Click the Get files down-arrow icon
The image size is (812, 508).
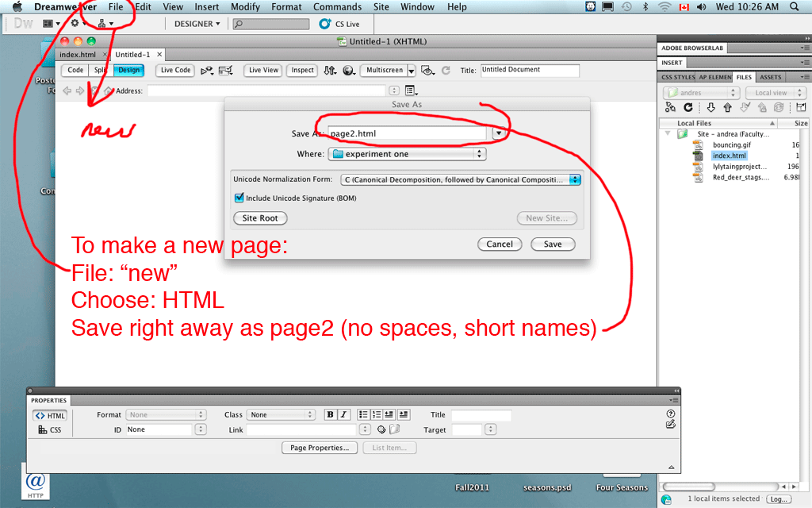(710, 107)
